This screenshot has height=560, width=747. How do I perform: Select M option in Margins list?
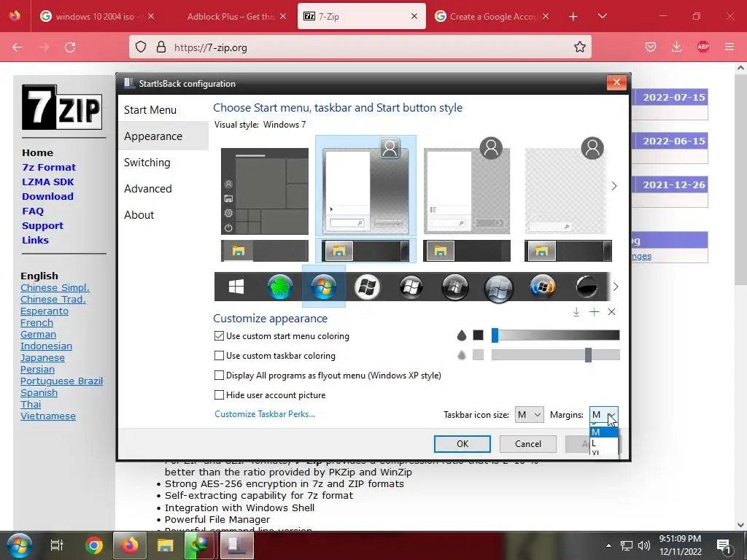tap(603, 432)
